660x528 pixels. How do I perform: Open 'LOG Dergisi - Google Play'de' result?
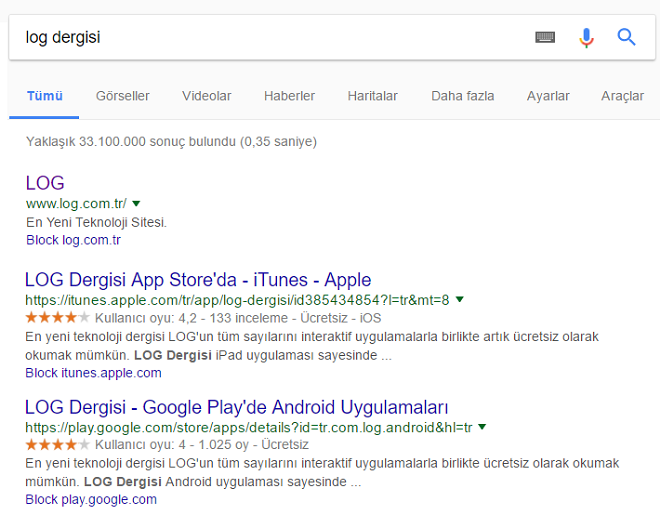[237, 407]
